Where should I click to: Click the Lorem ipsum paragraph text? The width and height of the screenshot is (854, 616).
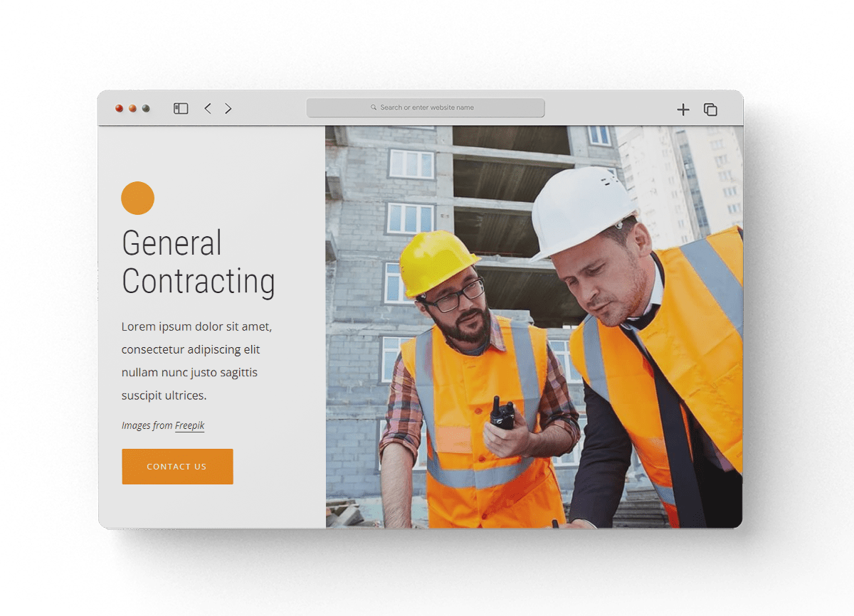pyautogui.click(x=197, y=361)
